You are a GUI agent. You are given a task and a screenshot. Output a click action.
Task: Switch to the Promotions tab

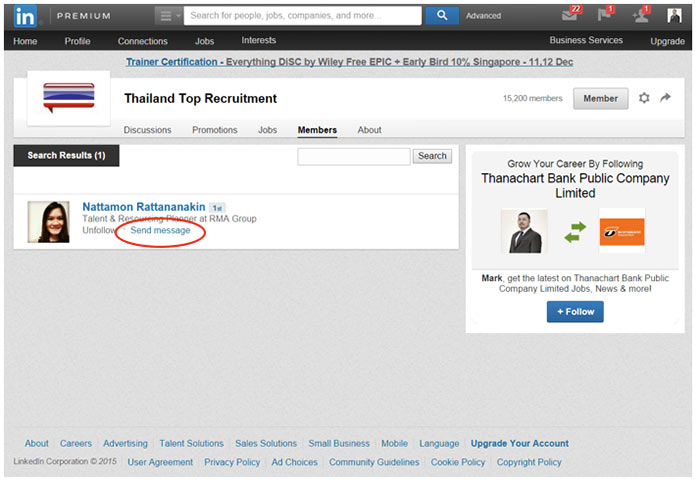[x=215, y=130]
